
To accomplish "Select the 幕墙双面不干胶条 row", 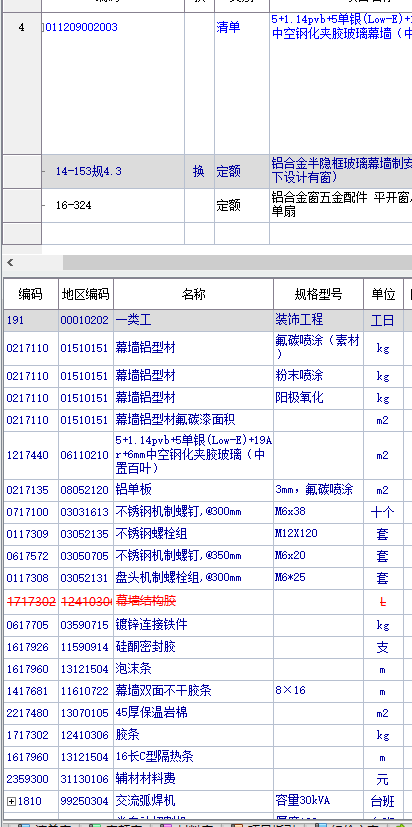I will pos(206,691).
